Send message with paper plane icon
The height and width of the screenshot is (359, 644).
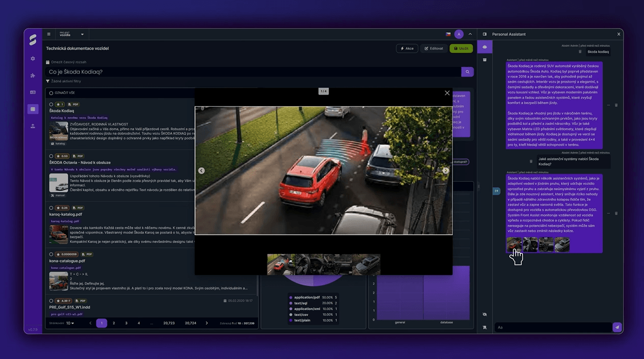617,327
